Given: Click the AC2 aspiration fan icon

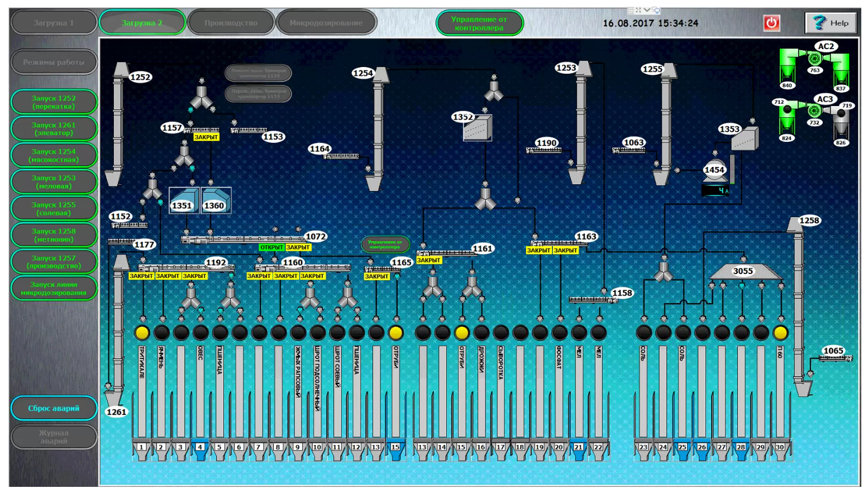Looking at the screenshot, I should click(x=814, y=58).
